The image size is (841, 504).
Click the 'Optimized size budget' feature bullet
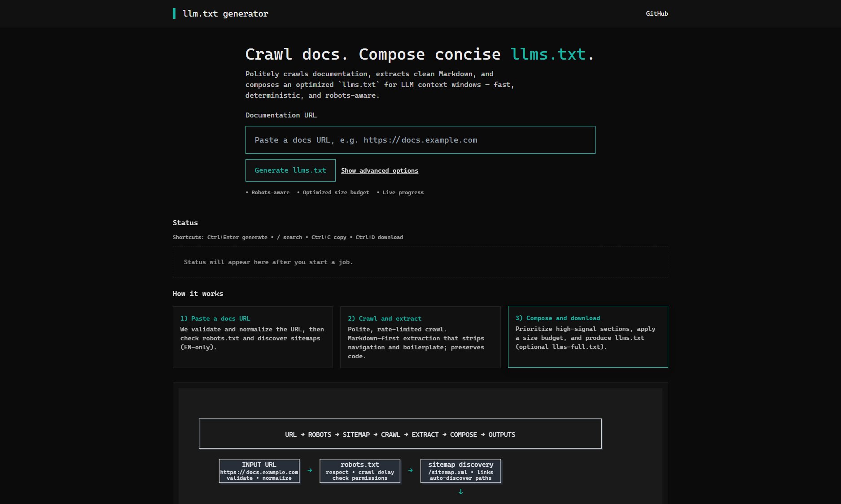333,192
